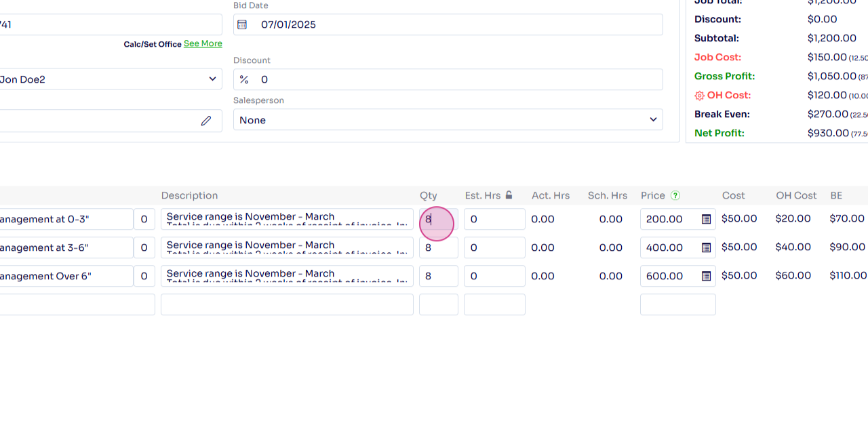
Task: Click the empty Price field in last row
Action: coord(677,304)
